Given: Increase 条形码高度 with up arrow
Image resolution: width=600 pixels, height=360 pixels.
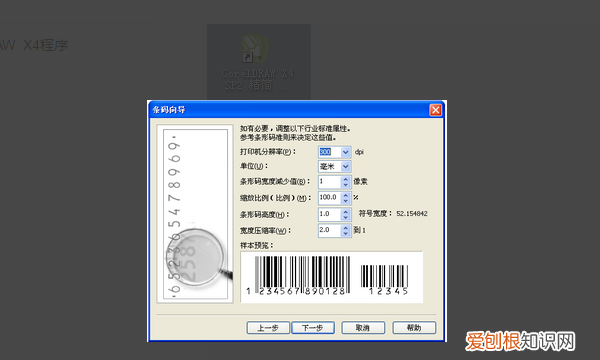Looking at the screenshot, I should tap(346, 212).
